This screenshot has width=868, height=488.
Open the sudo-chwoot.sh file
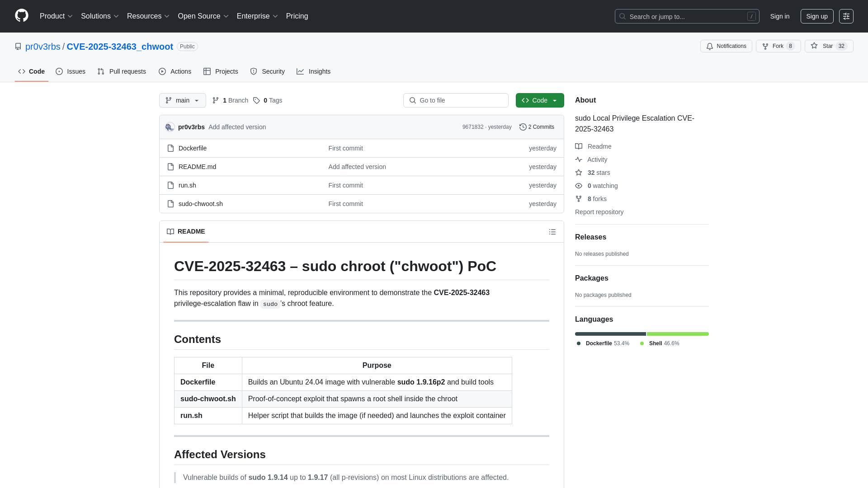(x=201, y=204)
